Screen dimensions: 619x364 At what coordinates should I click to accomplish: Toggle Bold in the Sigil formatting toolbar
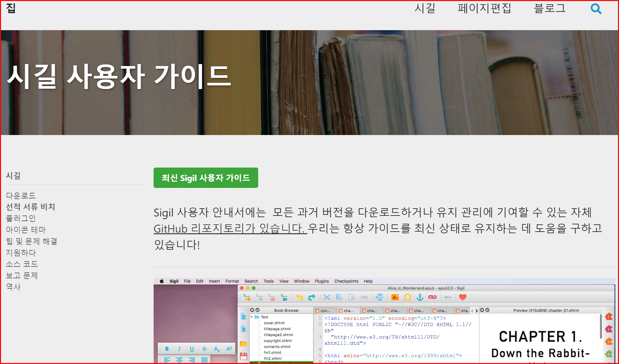click(167, 349)
